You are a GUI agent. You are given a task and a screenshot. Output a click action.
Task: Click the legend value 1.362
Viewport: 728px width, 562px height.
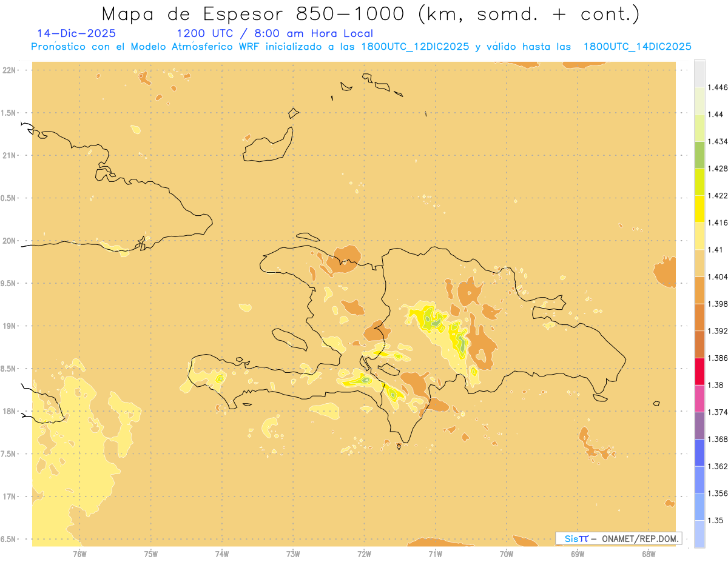pyautogui.click(x=717, y=466)
